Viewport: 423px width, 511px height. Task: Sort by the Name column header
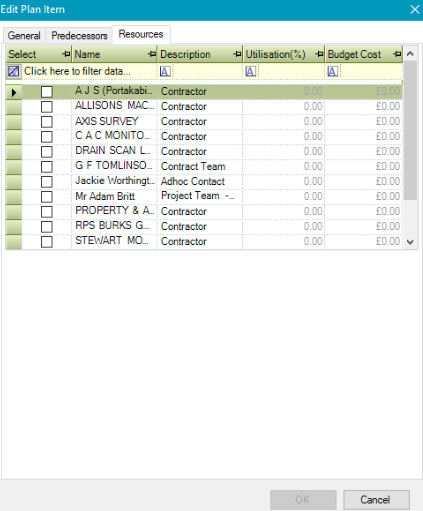coord(87,54)
